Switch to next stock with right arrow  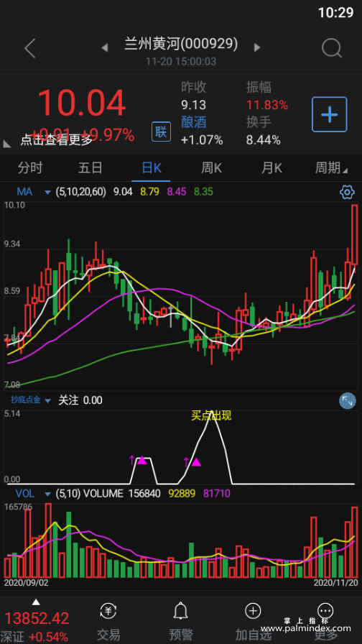pos(257,47)
